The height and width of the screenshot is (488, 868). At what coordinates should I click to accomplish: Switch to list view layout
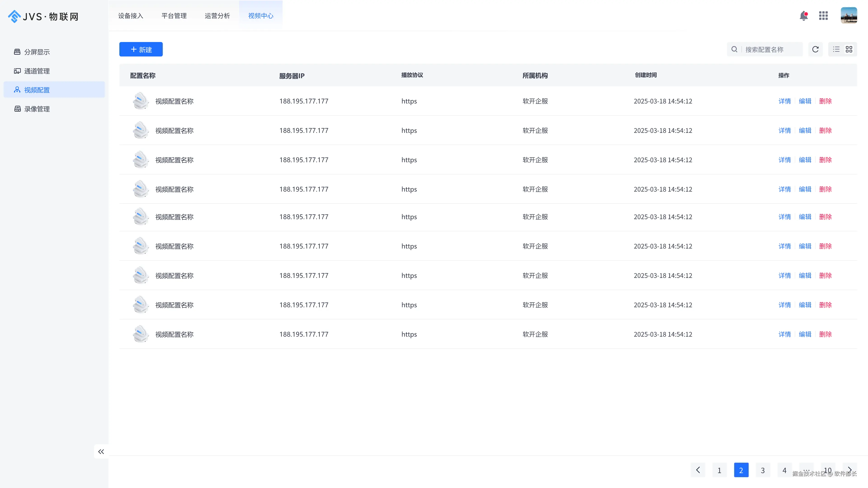point(836,49)
